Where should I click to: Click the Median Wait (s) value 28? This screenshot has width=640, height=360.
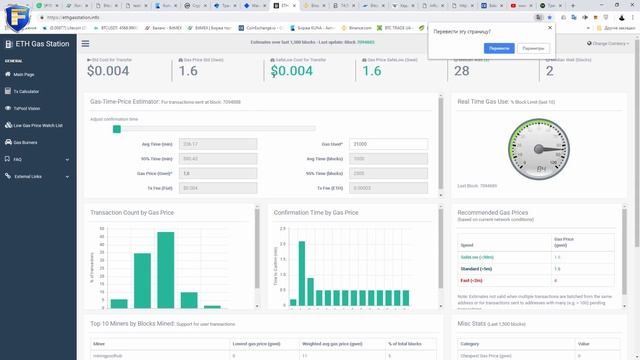462,71
